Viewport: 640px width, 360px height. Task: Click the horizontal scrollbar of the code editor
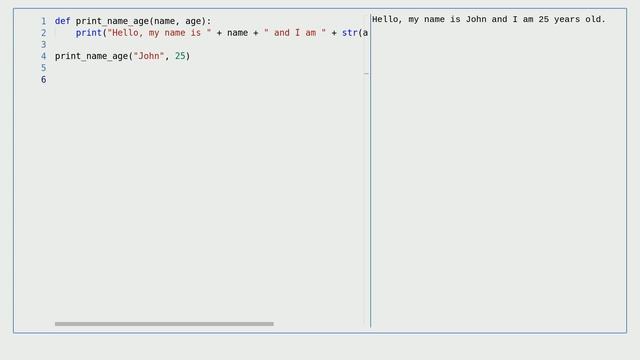pyautogui.click(x=164, y=324)
